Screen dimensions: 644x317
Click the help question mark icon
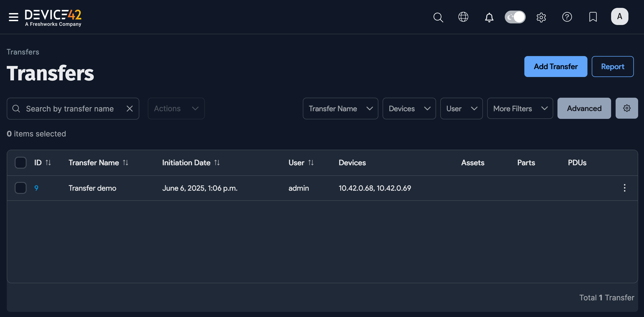567,17
